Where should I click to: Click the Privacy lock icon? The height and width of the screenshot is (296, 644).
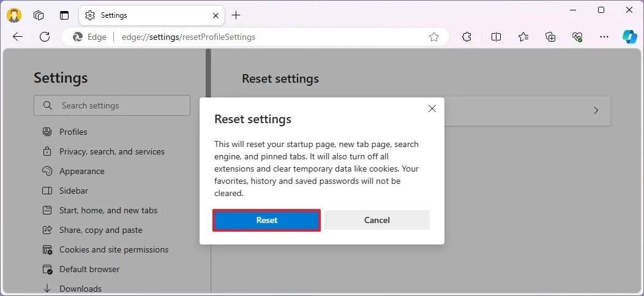(x=47, y=151)
